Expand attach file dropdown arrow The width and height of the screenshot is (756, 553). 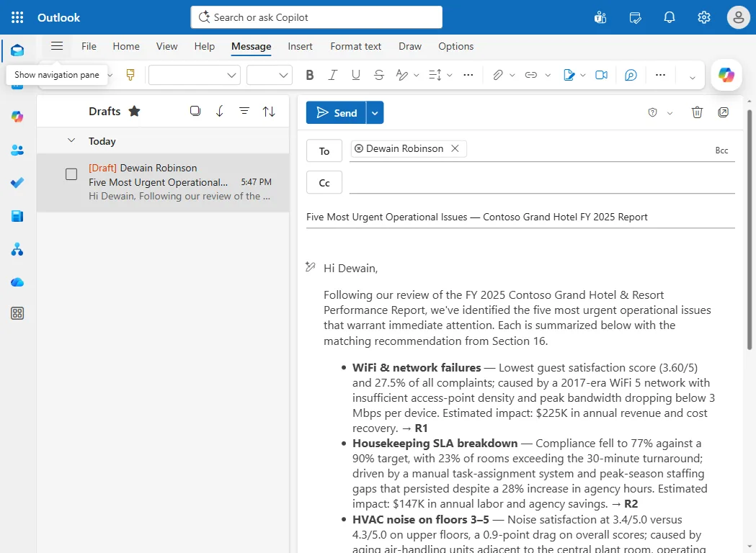[512, 75]
